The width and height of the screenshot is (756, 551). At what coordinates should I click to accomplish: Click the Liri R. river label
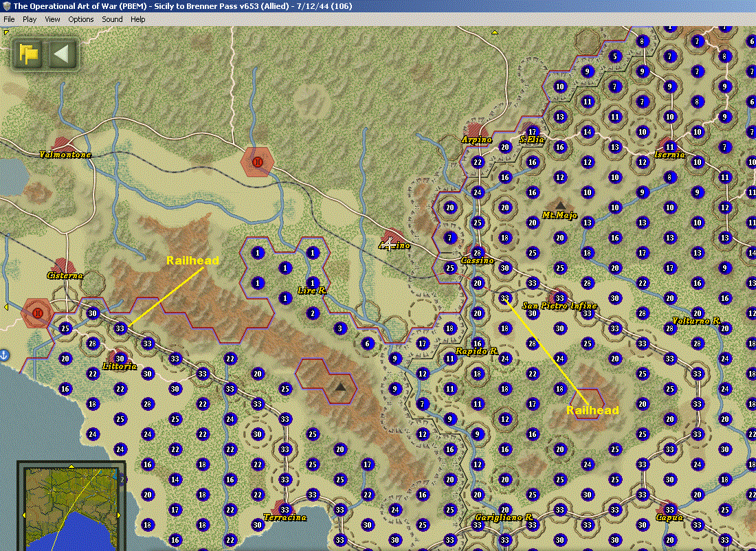(312, 291)
